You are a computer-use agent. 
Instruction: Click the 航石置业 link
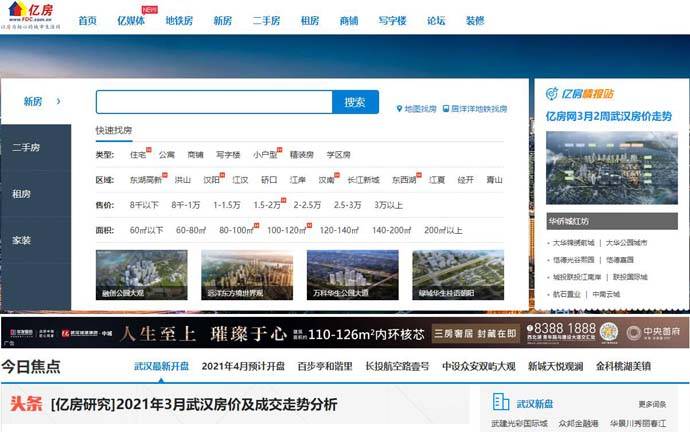pos(567,294)
